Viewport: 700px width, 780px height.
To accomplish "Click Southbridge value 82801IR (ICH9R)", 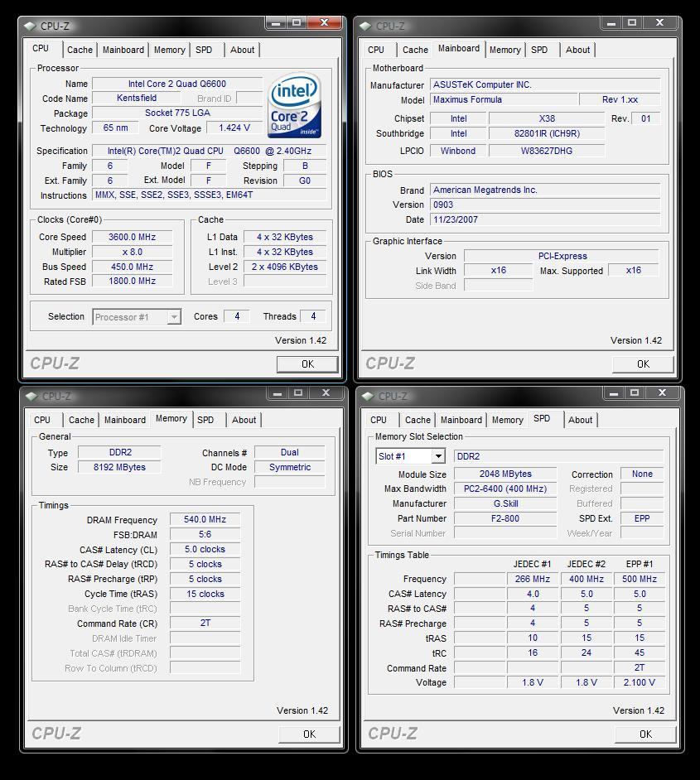I will click(x=547, y=133).
